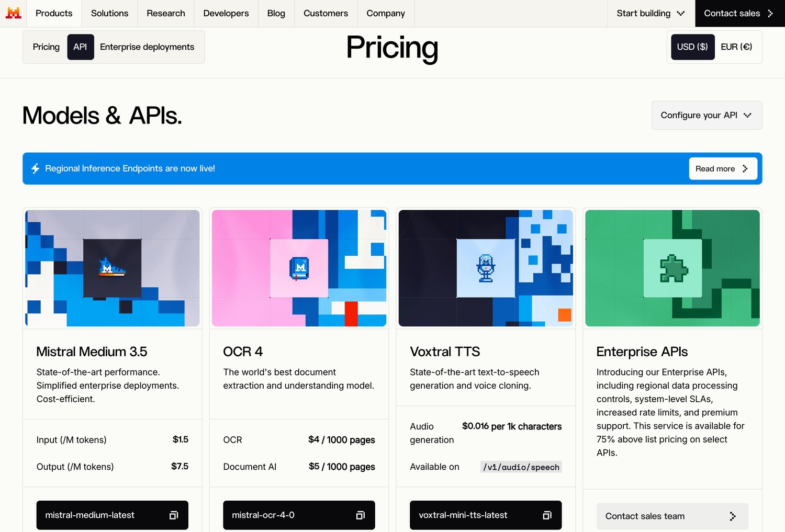Screen dimensions: 785x532
Task: Click the Regional Inference Endpoints banner text
Action: click(x=130, y=168)
